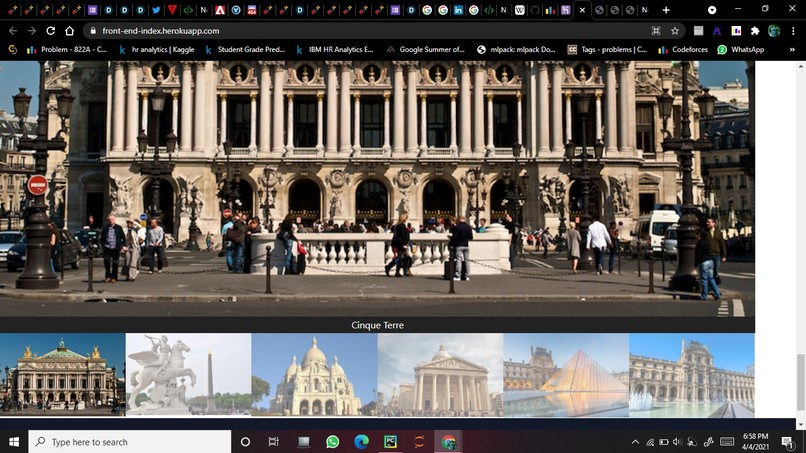
Task: Reload the current page
Action: click(50, 31)
